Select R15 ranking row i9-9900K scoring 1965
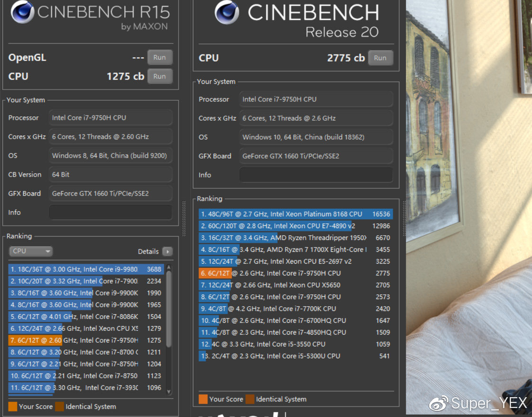The image size is (532, 417). tap(86, 305)
